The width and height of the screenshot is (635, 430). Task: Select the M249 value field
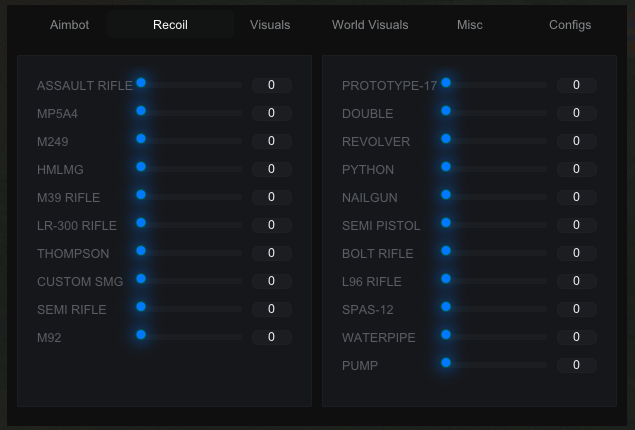pyautogui.click(x=271, y=142)
